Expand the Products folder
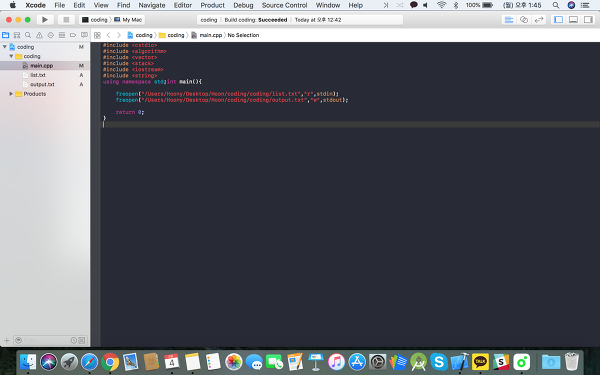This screenshot has width=600, height=375. [x=11, y=94]
